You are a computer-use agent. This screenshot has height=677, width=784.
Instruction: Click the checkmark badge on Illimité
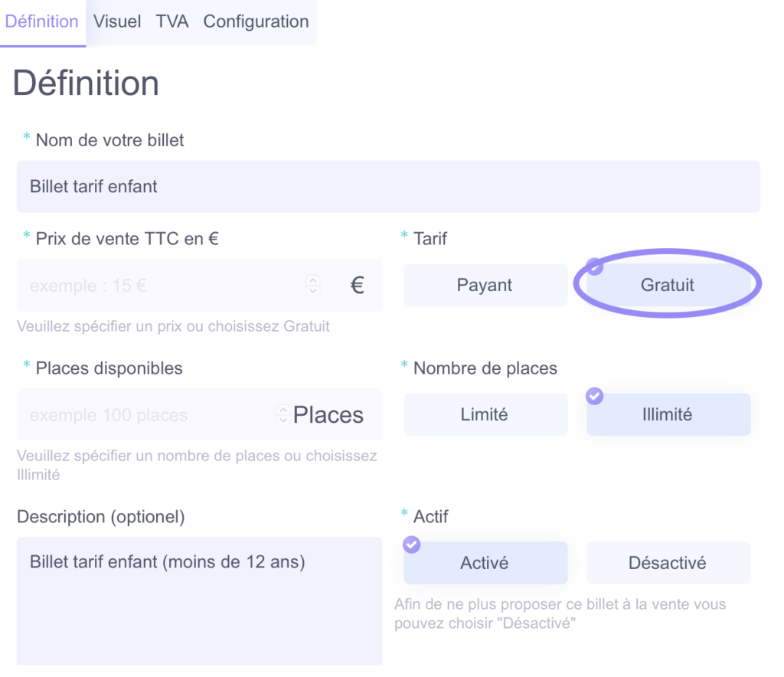pos(594,396)
